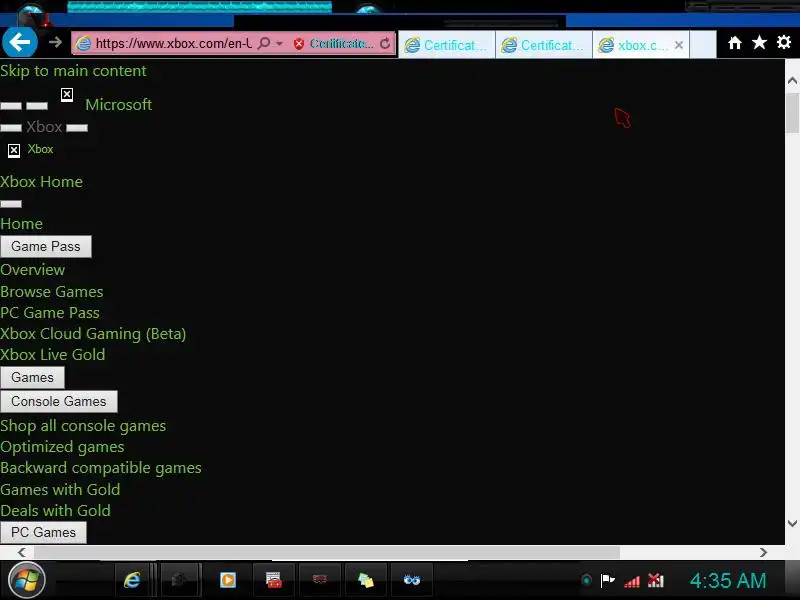This screenshot has width=800, height=600.
Task: Click the broken image icon beside Microsoft
Action: 67,94
